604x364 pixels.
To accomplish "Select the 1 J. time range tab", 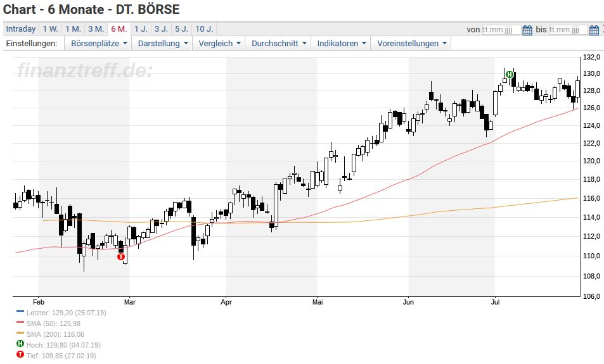I will [x=141, y=29].
